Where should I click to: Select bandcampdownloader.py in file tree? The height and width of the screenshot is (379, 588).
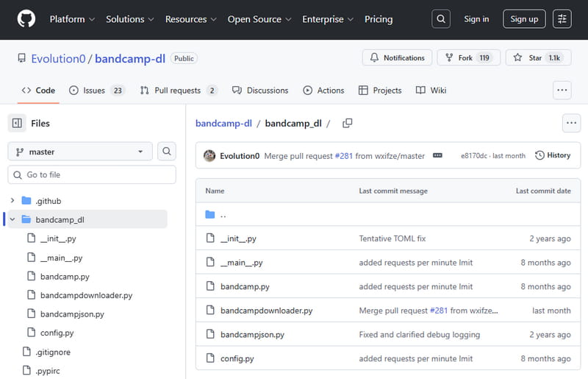[86, 295]
